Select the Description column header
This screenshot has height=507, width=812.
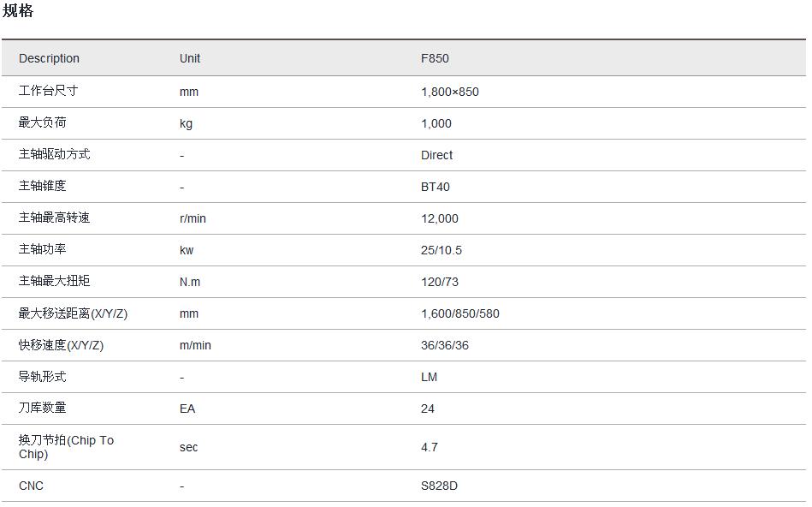[x=49, y=58]
